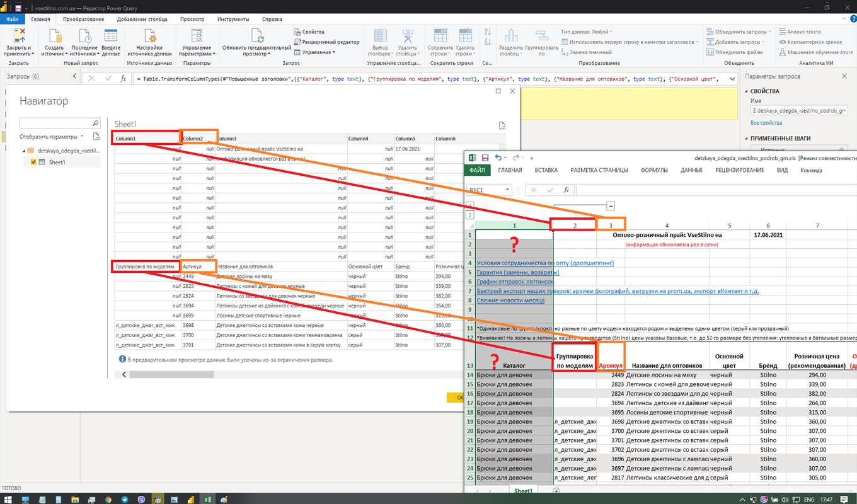The image size is (857, 504).
Task: Collapse the Запросы [6] pane
Action: point(74,76)
